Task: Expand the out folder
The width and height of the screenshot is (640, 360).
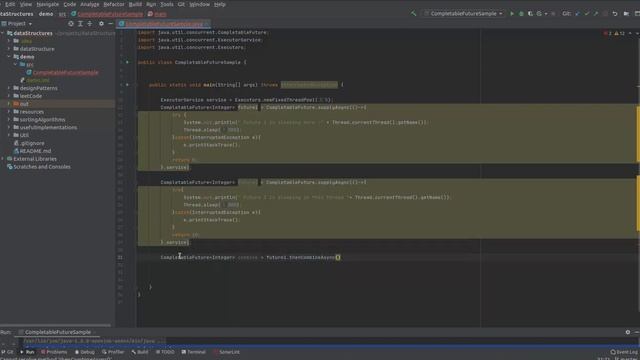Action: [9, 104]
